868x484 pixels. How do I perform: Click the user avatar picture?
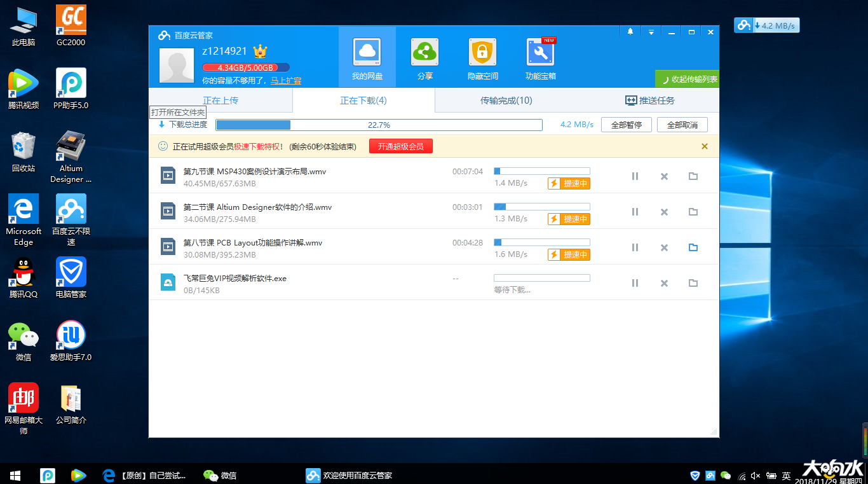pos(177,66)
